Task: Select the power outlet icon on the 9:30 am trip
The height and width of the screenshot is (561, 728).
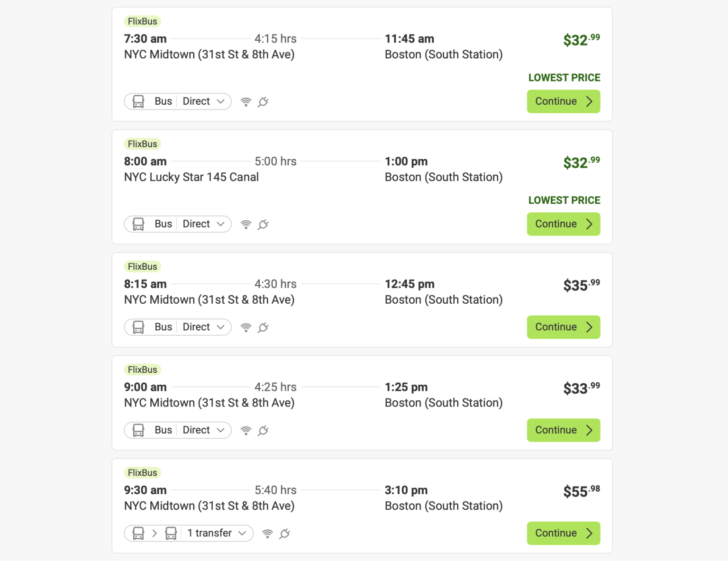Action: (284, 533)
